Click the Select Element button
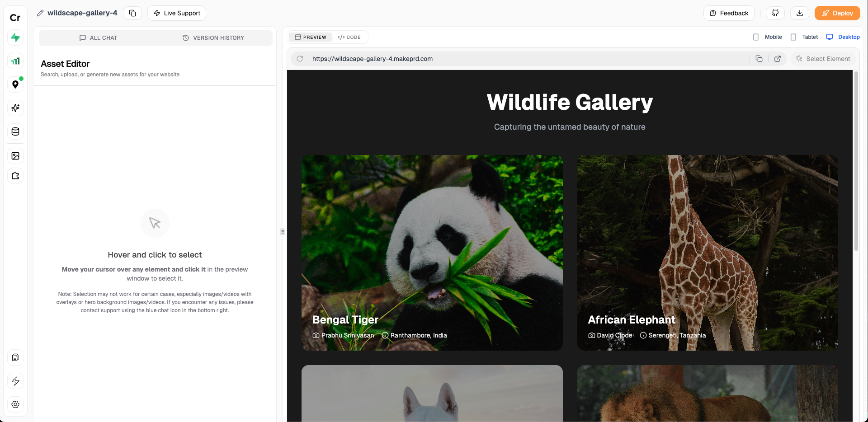 pos(823,59)
